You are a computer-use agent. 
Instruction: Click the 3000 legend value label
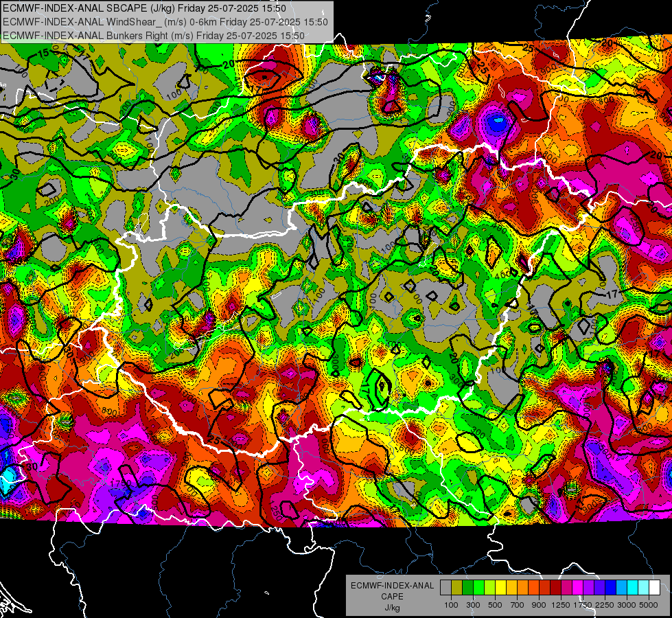[x=627, y=605]
